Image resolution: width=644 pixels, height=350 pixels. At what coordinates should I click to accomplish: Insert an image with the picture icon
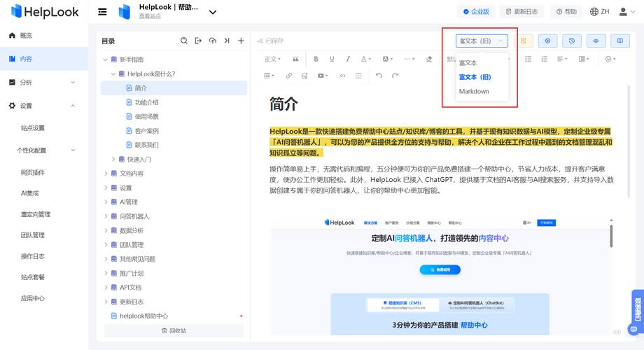point(304,76)
